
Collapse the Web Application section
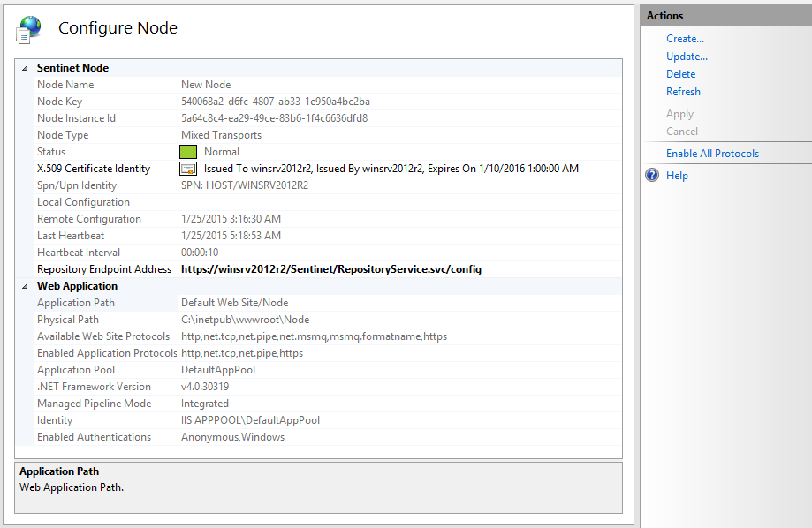pyautogui.click(x=25, y=286)
